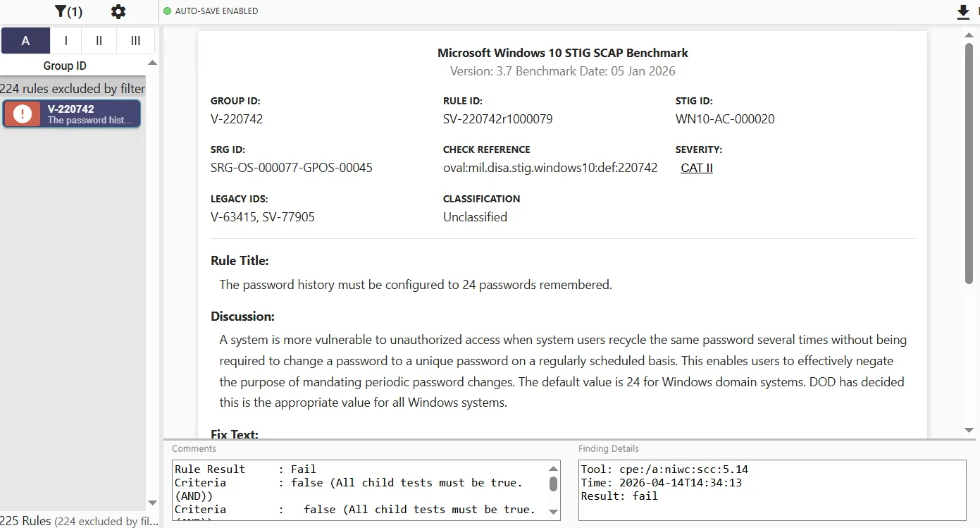980x528 pixels.
Task: Click the down arrow of the rule list scrollbar
Action: [x=152, y=503]
